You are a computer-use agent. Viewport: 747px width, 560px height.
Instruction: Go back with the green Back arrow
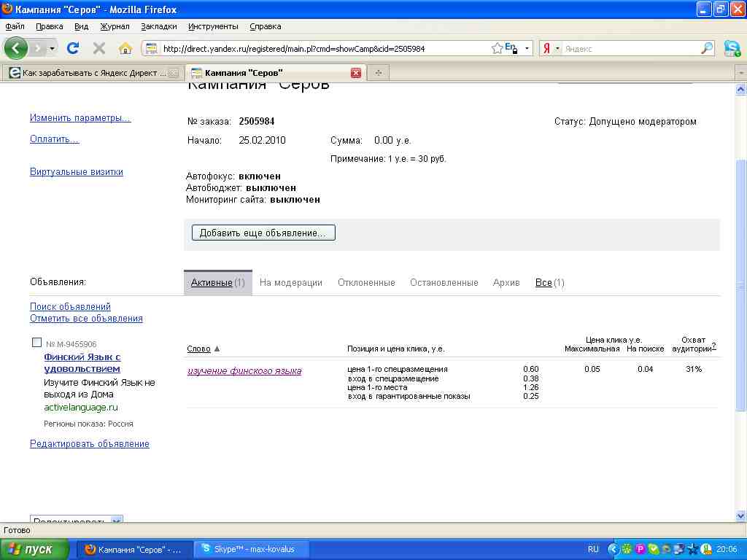(x=16, y=48)
